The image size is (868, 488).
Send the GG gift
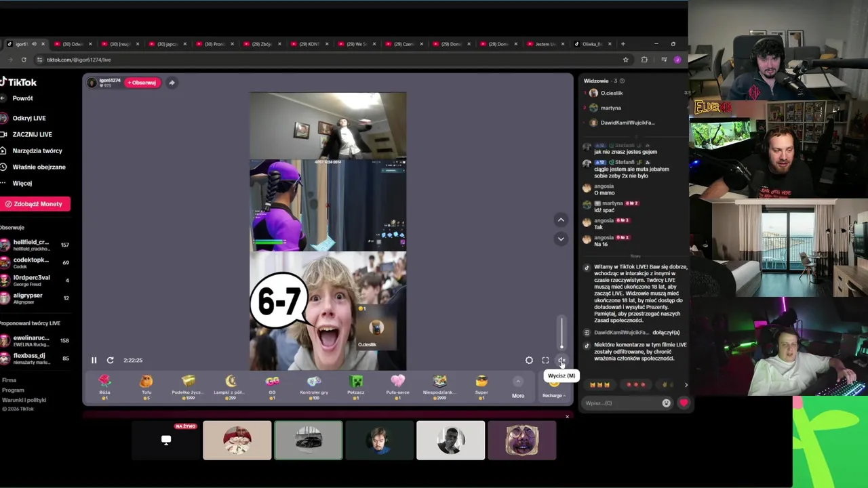point(272,386)
